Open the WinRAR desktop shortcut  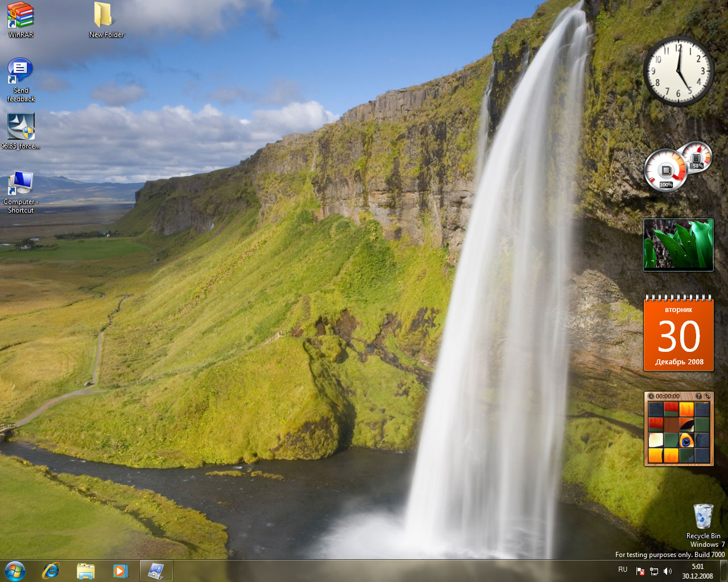point(20,19)
